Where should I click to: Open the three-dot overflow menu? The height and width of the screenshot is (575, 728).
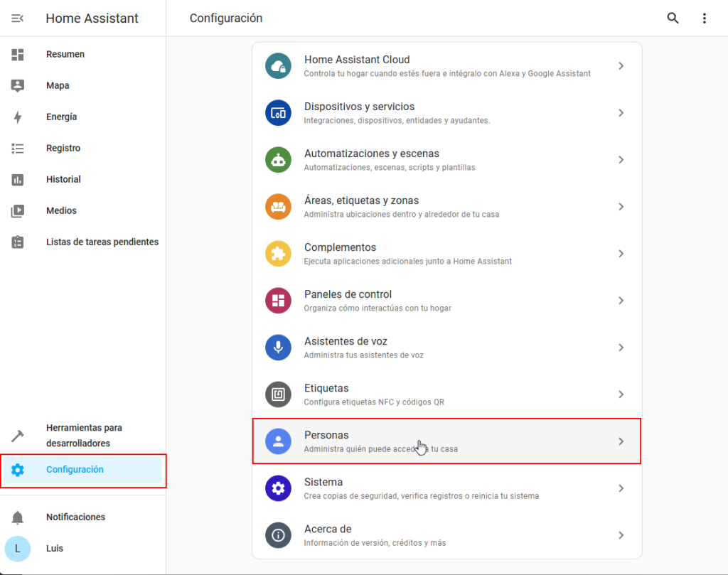coord(704,18)
